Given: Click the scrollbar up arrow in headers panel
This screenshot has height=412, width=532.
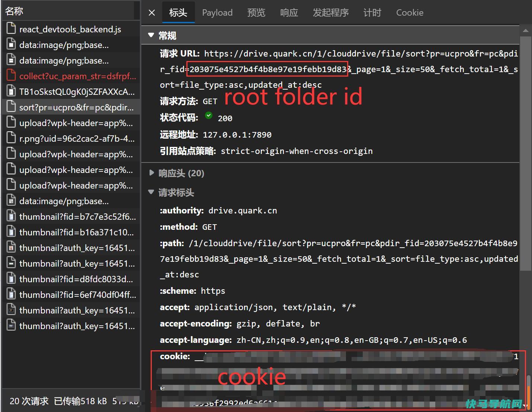Looking at the screenshot, I should [x=525, y=30].
